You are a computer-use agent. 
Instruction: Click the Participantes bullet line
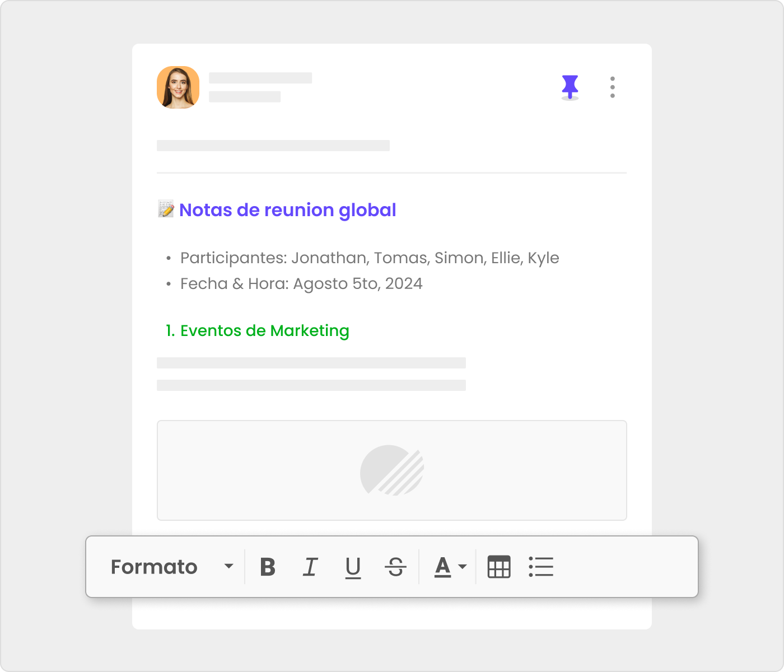pos(369,258)
